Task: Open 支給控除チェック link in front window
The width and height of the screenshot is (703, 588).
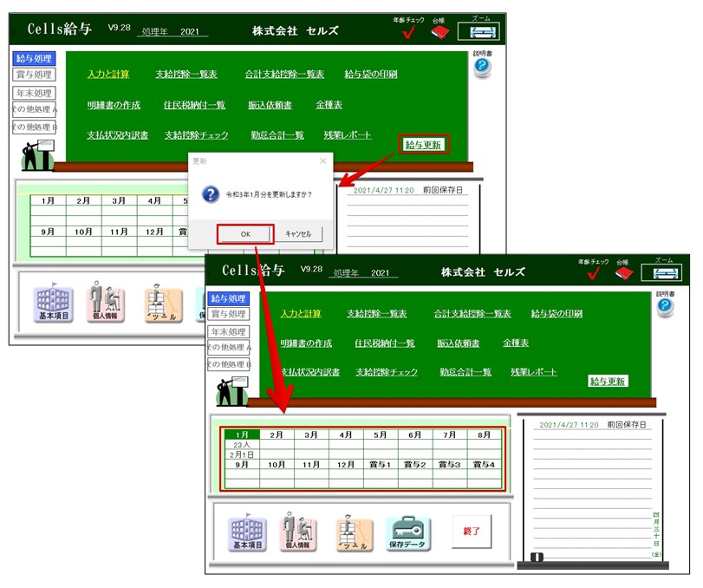Action: [387, 372]
